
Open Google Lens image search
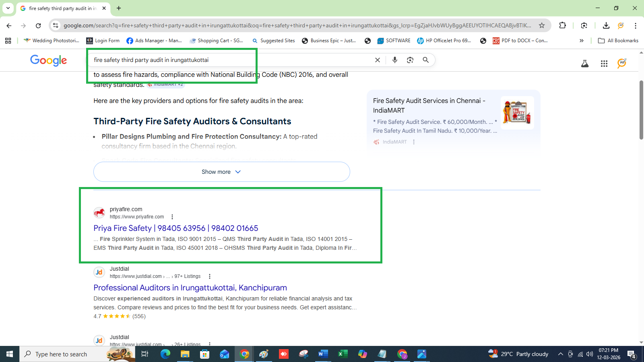click(410, 60)
